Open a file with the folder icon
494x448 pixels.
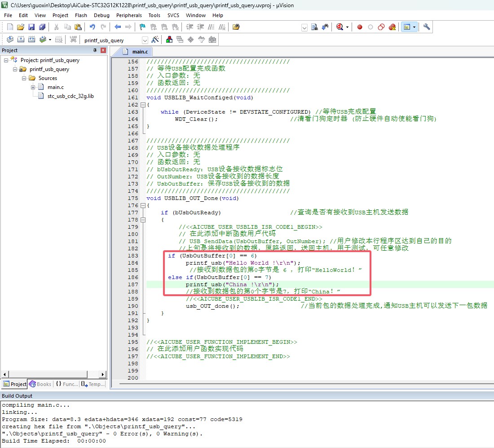point(21,27)
